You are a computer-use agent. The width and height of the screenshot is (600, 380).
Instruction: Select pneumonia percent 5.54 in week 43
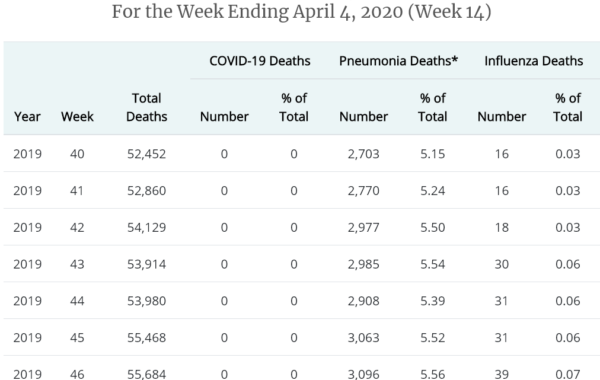[433, 264]
